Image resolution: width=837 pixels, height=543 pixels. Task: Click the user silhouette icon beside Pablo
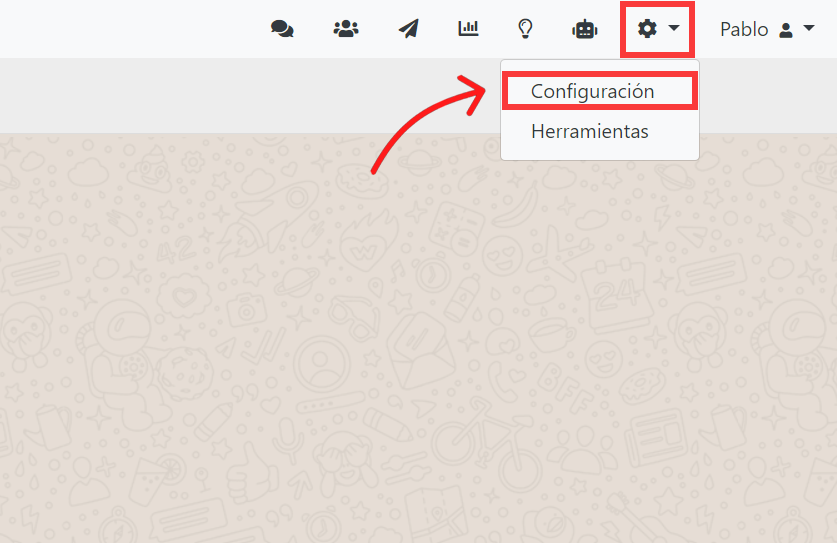786,30
